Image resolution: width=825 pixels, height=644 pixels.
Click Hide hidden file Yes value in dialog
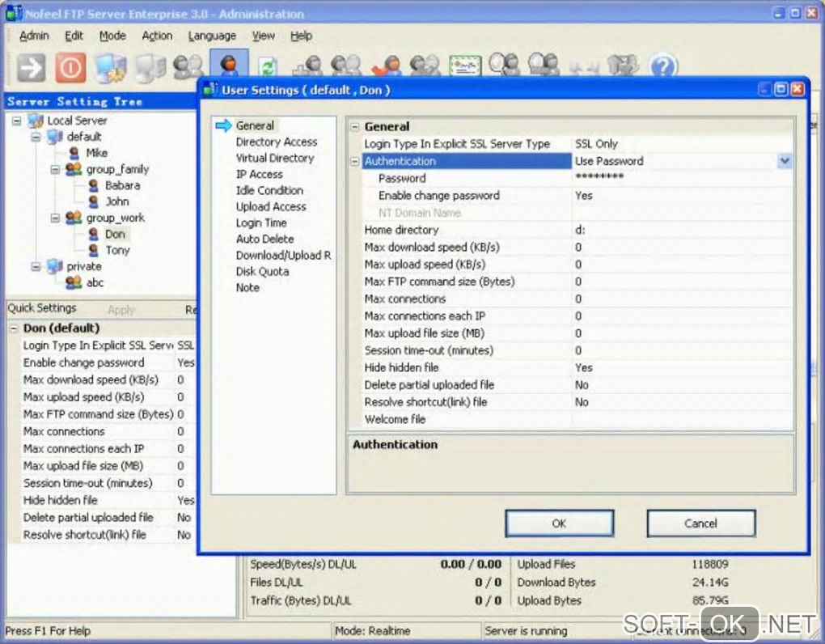pos(682,368)
